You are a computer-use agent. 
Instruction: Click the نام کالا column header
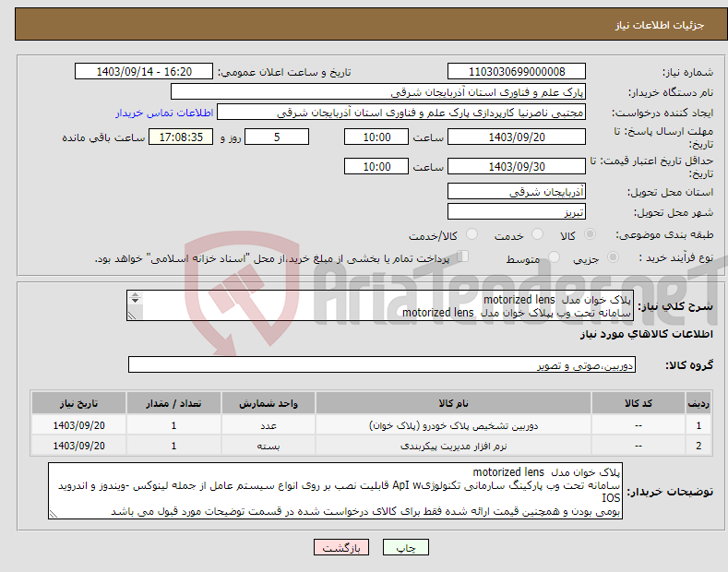453,403
